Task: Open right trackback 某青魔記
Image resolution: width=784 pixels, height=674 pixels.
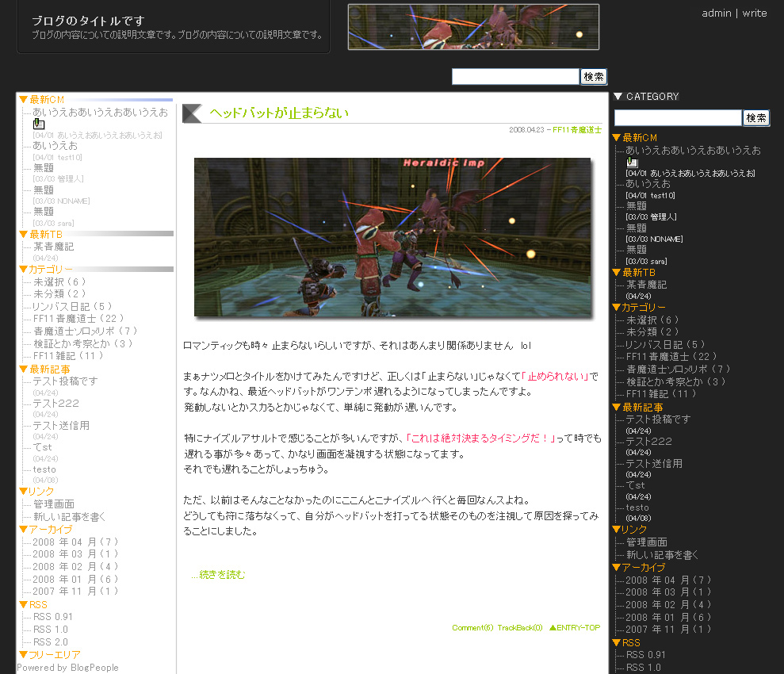Action: (x=647, y=285)
